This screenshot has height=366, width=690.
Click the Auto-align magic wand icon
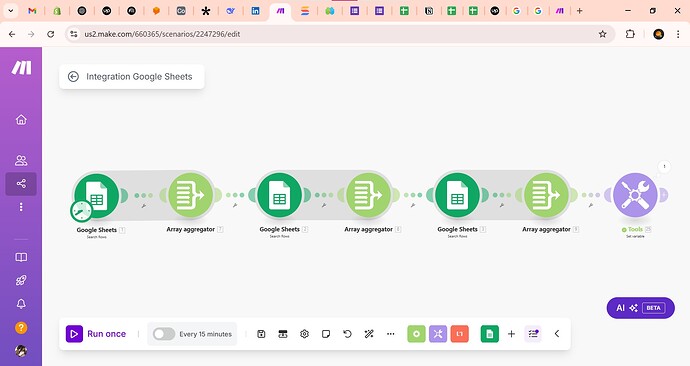point(369,334)
